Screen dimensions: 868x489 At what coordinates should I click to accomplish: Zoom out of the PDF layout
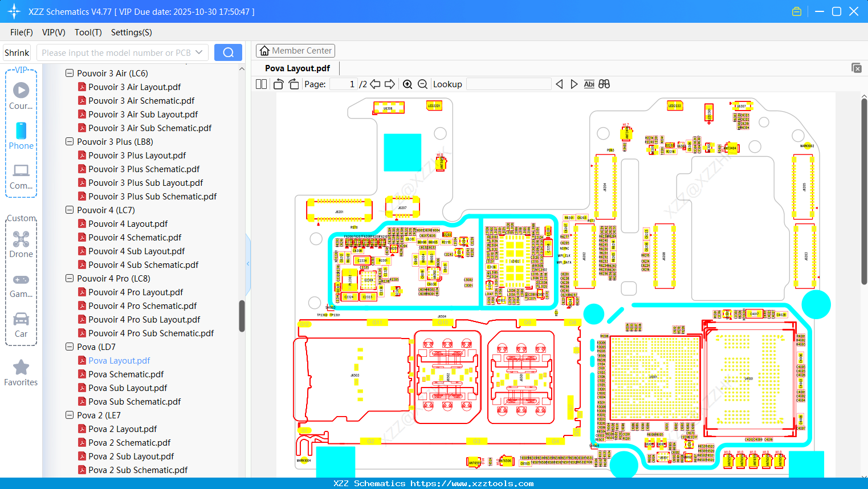[x=422, y=84]
